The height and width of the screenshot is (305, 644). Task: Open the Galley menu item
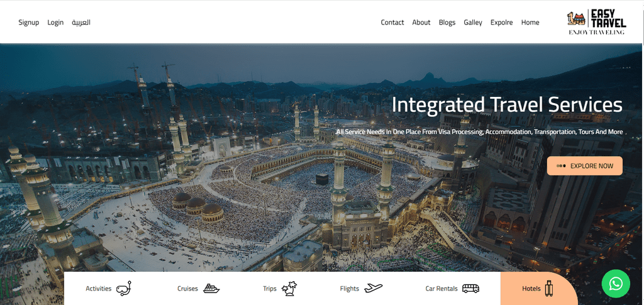point(473,23)
